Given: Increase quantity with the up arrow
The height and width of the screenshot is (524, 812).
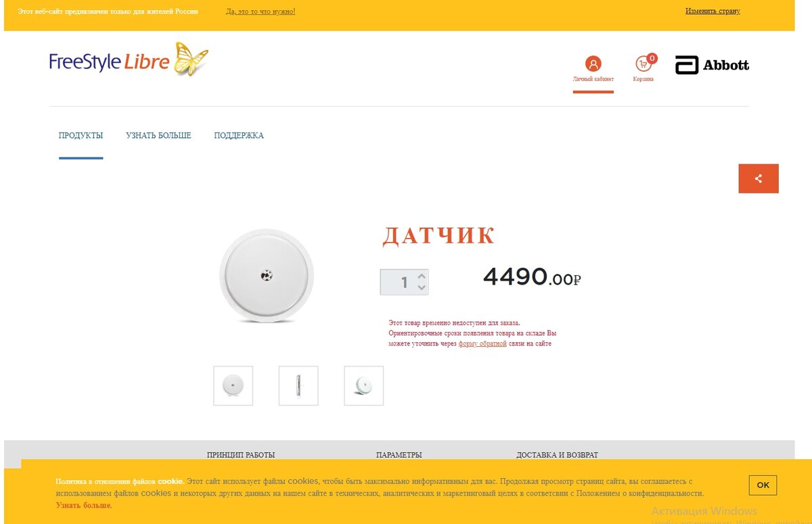Looking at the screenshot, I should (x=422, y=276).
